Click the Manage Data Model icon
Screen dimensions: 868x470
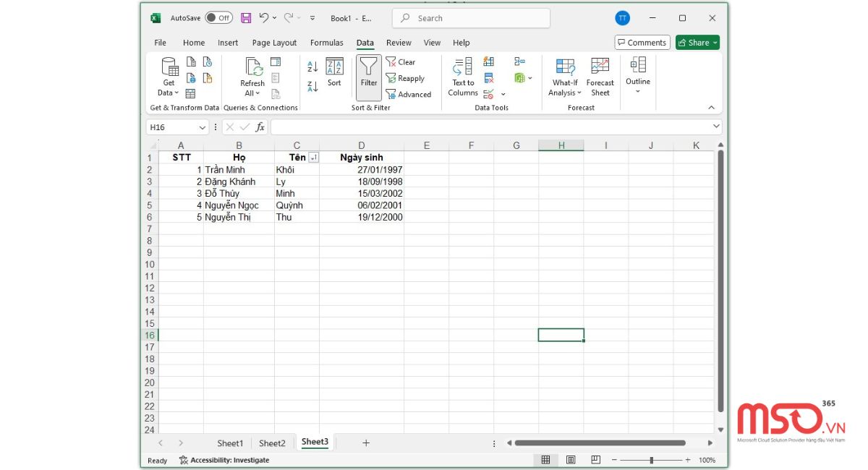(x=519, y=78)
